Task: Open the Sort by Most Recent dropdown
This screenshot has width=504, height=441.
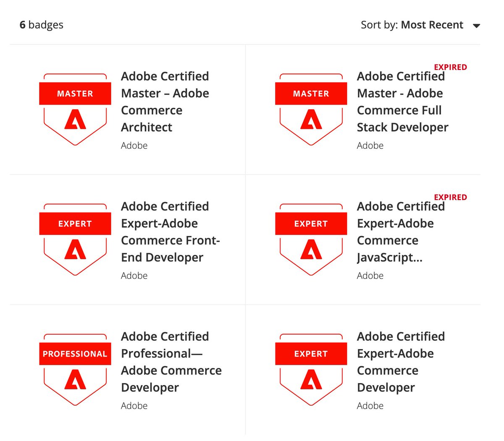Action: [420, 25]
